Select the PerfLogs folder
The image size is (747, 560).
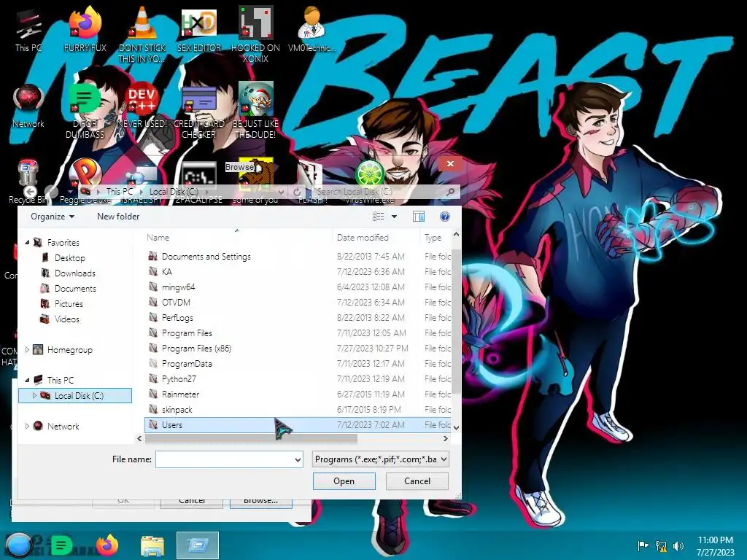(x=298, y=318)
